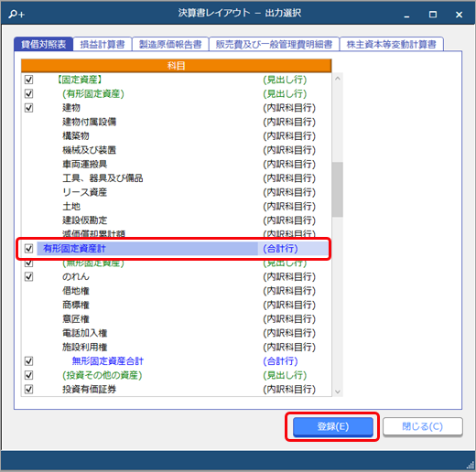Screen dimensions: 476x472
Task: Toggle checkbox for 【固定資産】 heading row
Action: click(x=28, y=80)
